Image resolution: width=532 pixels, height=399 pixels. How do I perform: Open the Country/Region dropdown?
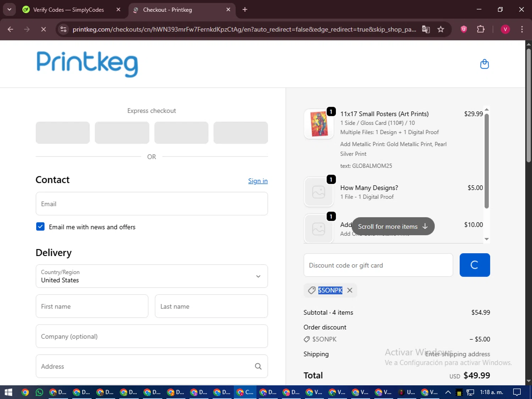click(152, 276)
